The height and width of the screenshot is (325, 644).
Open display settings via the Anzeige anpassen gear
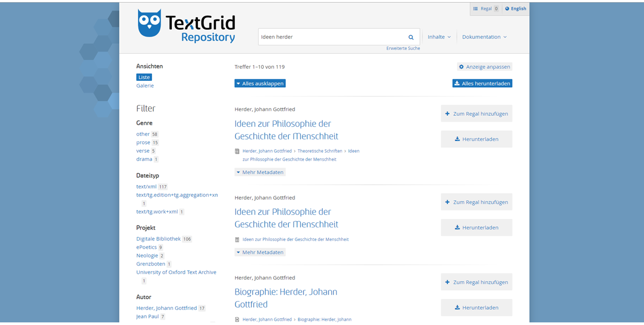[x=461, y=67]
